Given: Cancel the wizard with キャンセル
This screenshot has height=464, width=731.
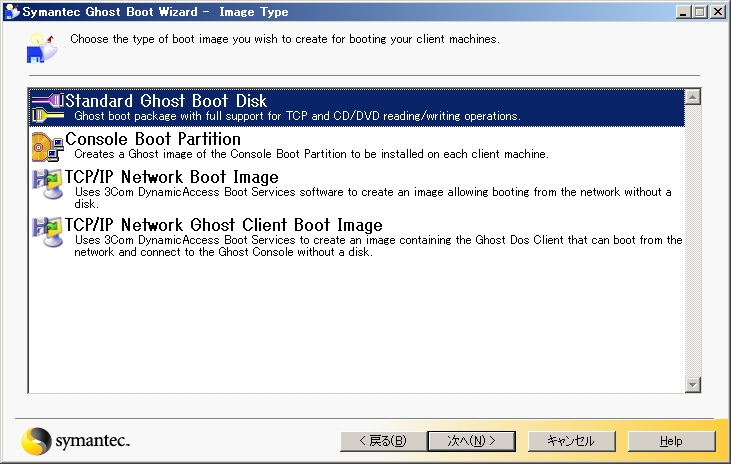Looking at the screenshot, I should 571,441.
